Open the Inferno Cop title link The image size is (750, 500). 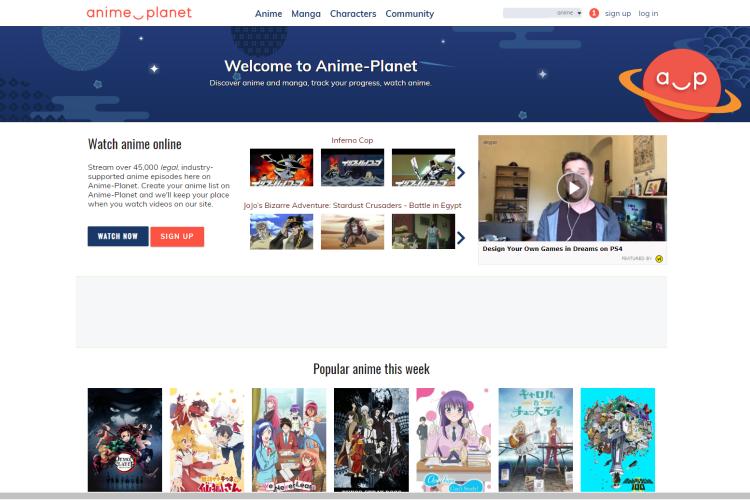352,140
